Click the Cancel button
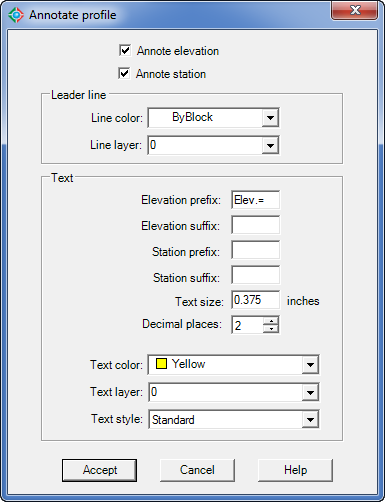385x502 pixels. pyautogui.click(x=197, y=470)
